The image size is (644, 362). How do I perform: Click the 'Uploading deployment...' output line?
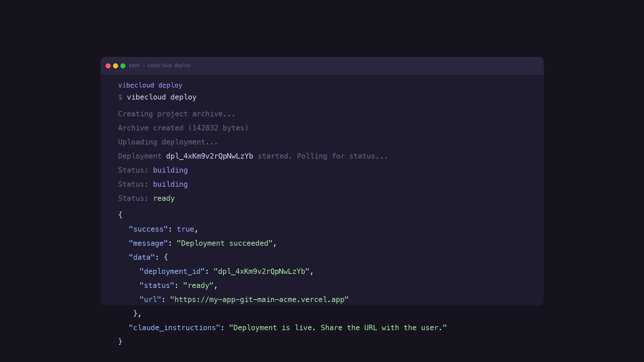point(168,142)
